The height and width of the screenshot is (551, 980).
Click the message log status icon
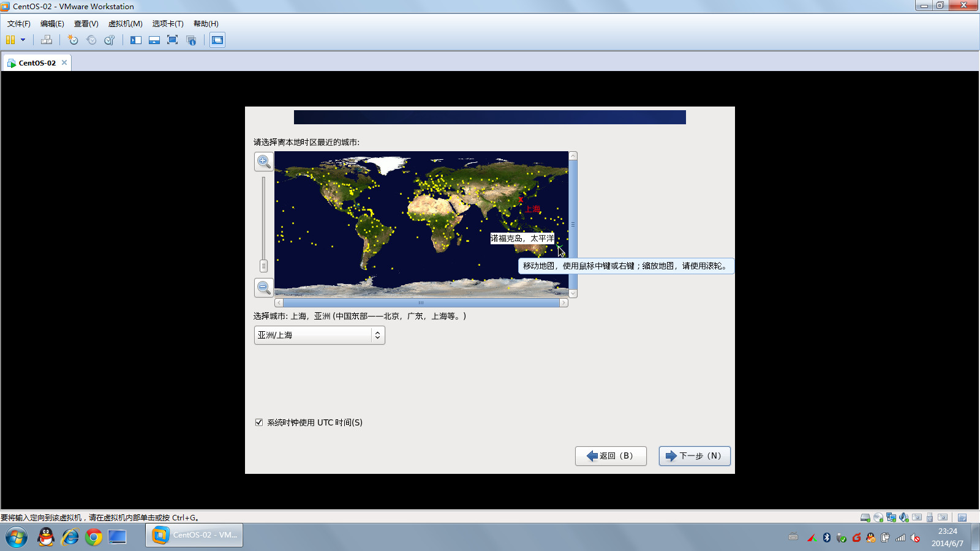962,517
